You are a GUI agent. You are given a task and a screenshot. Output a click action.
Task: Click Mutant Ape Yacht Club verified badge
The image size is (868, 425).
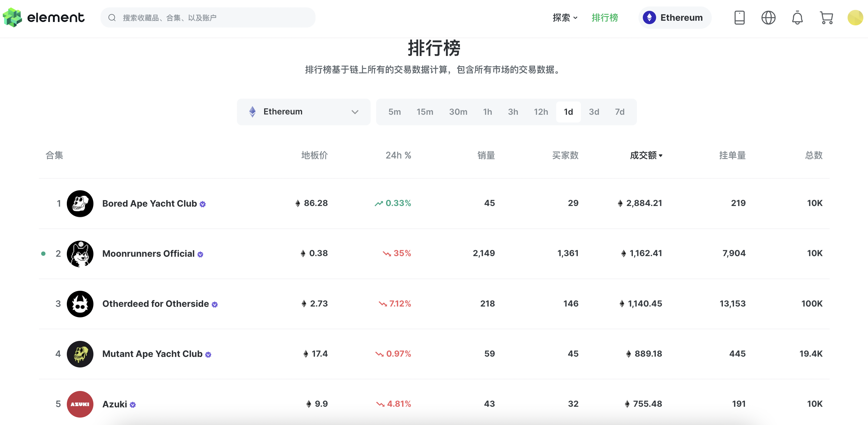pos(208,354)
